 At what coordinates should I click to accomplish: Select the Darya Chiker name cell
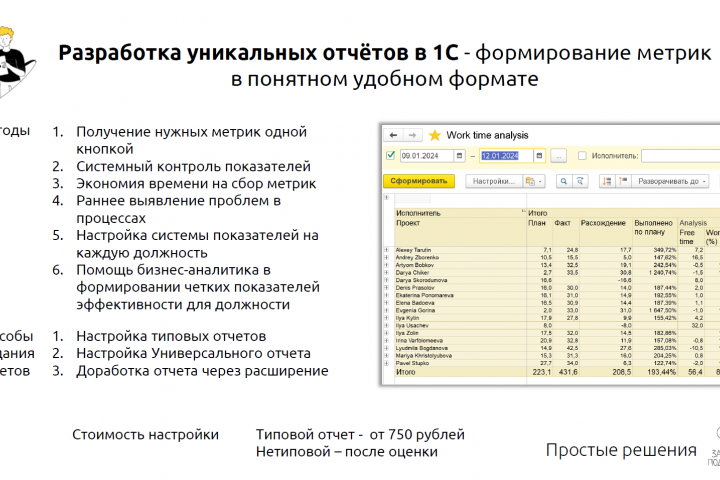(x=460, y=272)
